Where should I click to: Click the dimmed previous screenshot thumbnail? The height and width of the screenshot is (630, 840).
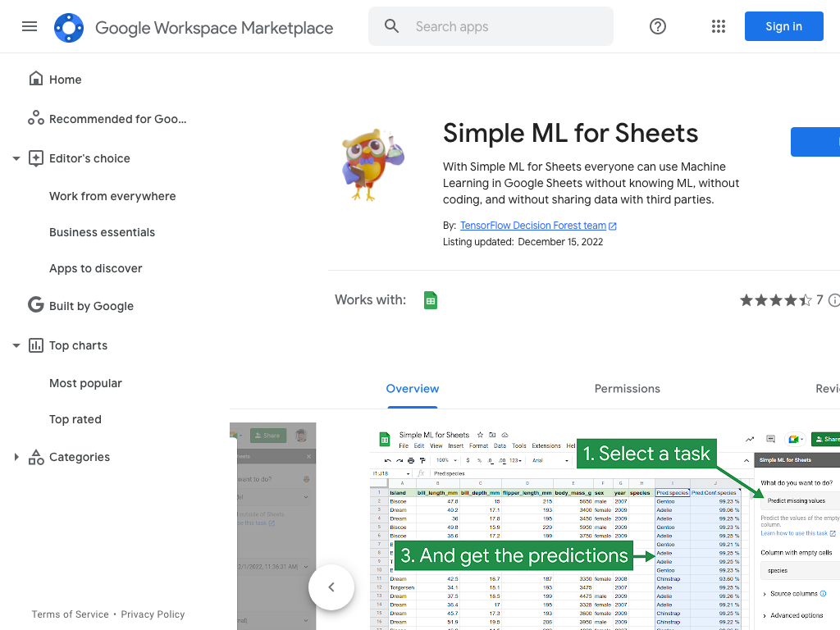coord(272,527)
